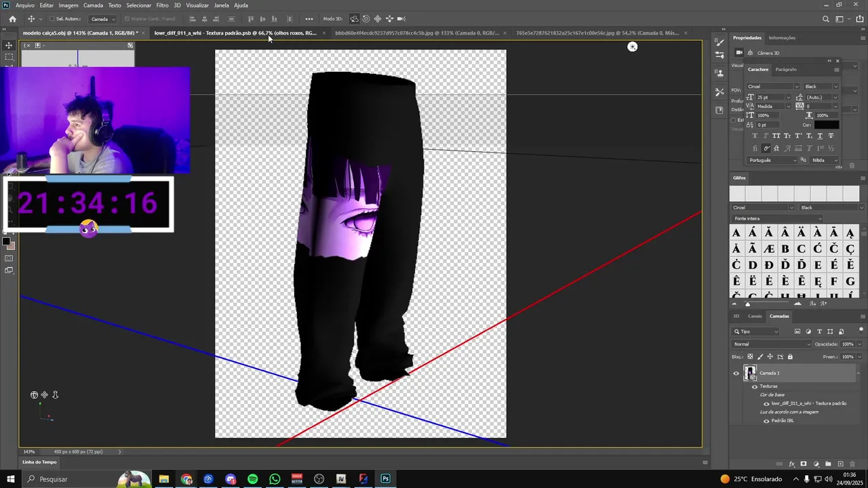Toggle visibility eye of lowr_diff_011_a_whi texture

766,403
